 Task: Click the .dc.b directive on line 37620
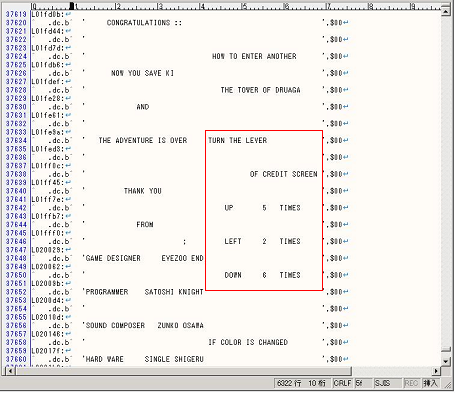(x=58, y=23)
